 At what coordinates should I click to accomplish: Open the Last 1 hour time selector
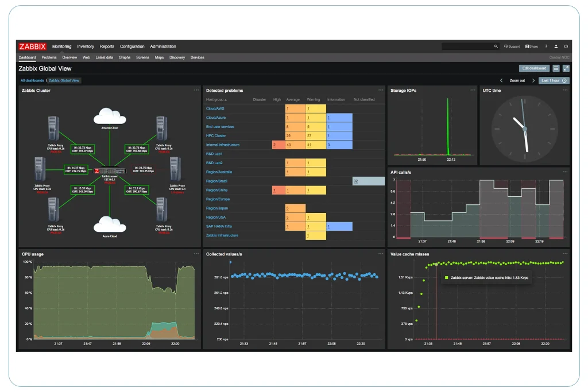tap(554, 80)
